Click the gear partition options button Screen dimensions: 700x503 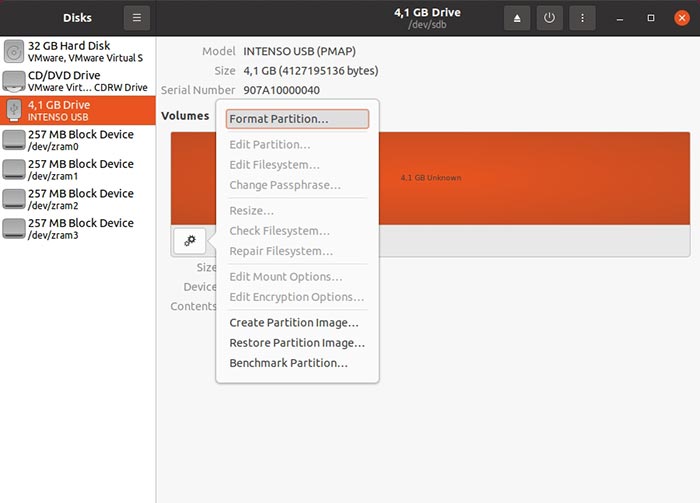pyautogui.click(x=189, y=240)
